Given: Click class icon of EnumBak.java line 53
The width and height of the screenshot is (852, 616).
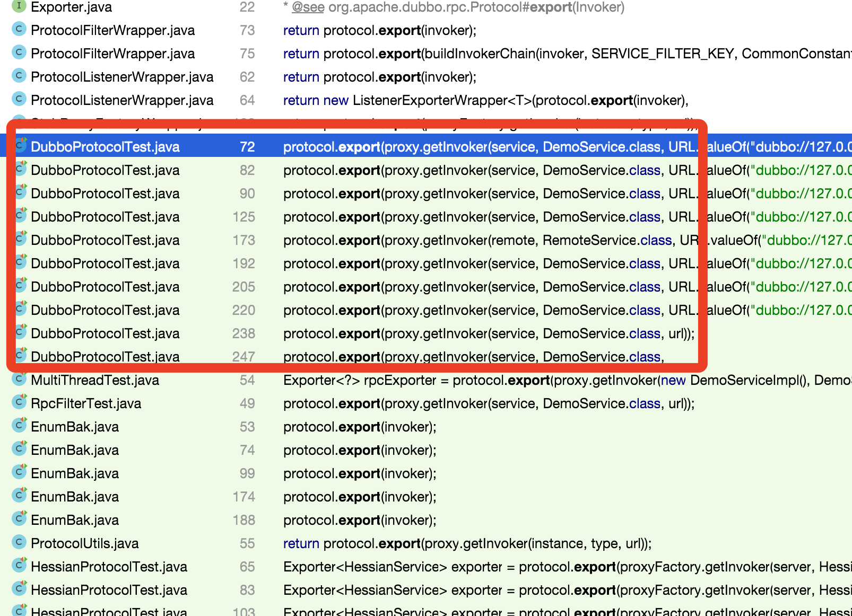Looking at the screenshot, I should pyautogui.click(x=20, y=426).
